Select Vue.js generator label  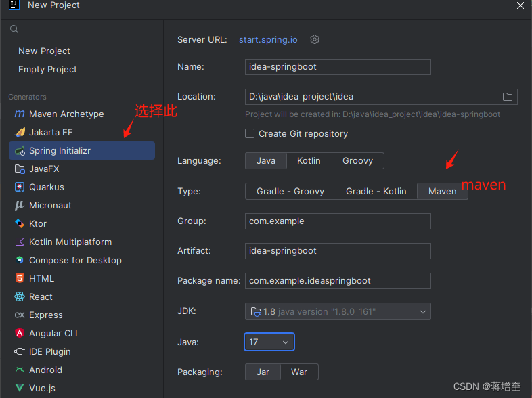point(42,388)
